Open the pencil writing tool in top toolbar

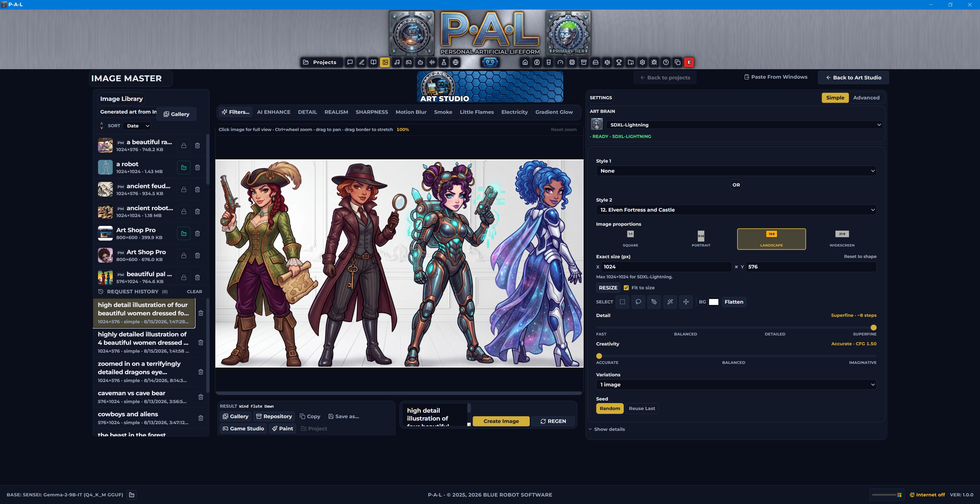362,62
